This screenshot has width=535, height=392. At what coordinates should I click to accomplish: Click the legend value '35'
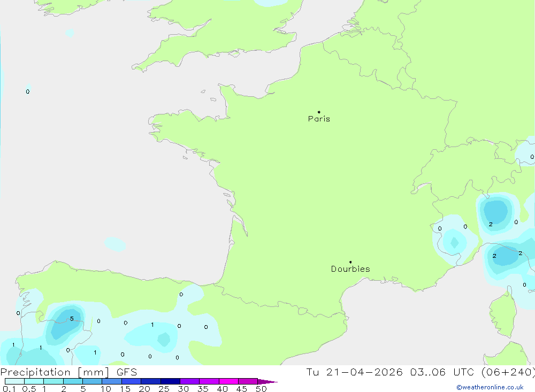click(203, 389)
